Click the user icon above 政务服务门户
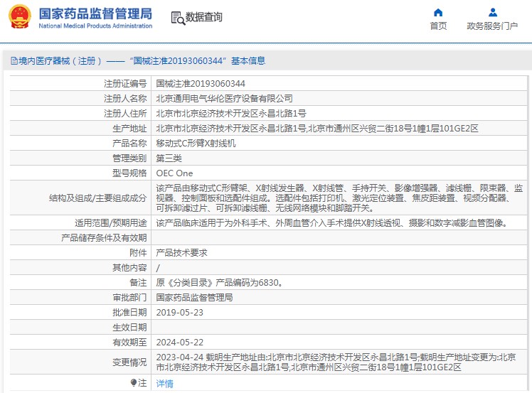532x393 pixels. tap(493, 13)
